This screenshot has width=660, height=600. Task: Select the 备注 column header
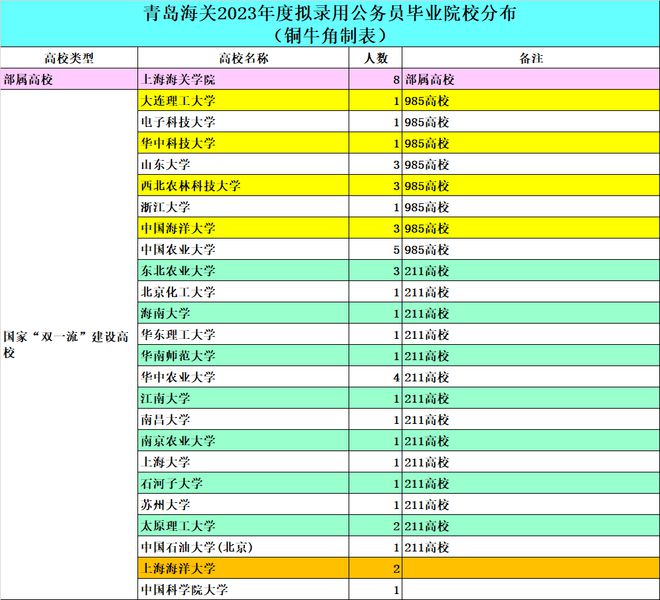531,58
